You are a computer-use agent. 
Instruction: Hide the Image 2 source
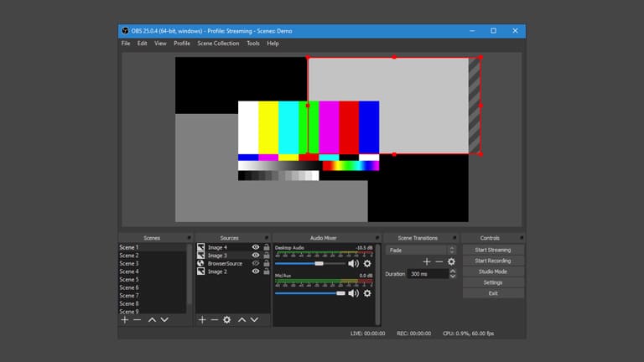click(256, 271)
